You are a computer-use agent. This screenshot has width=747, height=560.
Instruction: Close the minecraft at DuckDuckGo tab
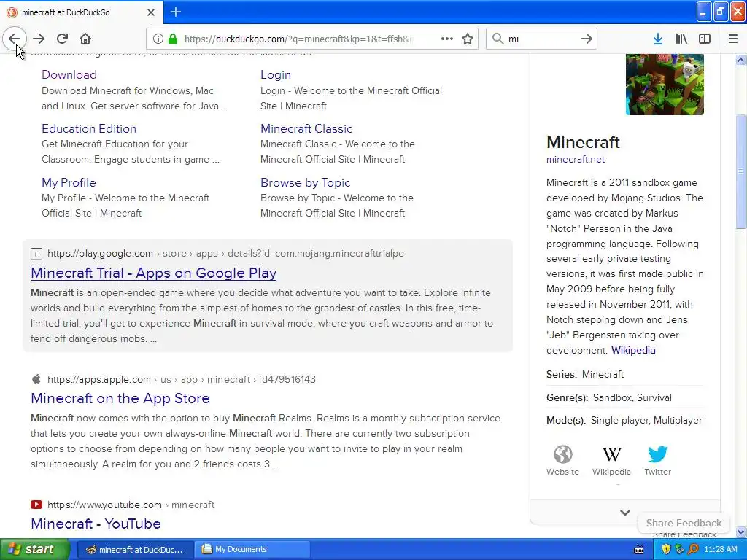point(151,12)
